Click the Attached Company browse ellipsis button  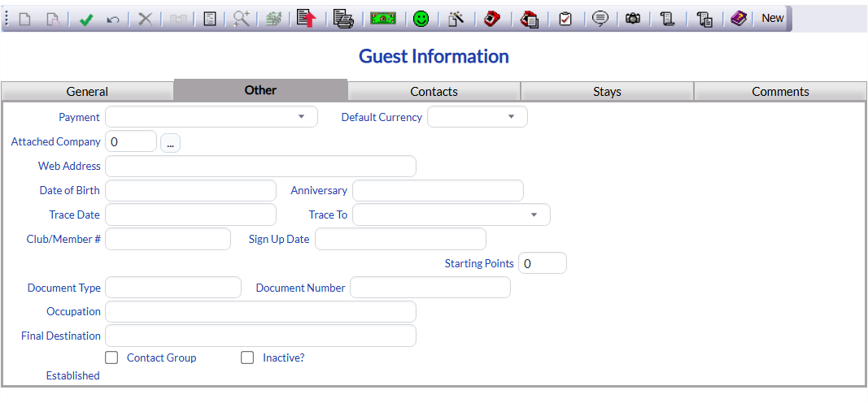click(x=171, y=143)
